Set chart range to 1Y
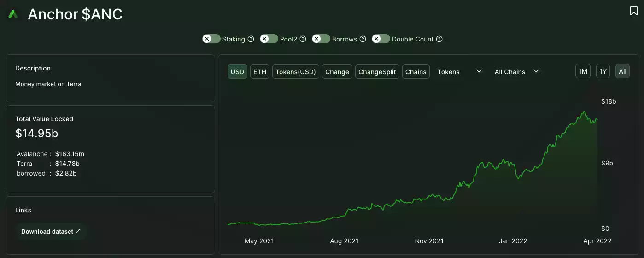This screenshot has width=644, height=258. 603,71
